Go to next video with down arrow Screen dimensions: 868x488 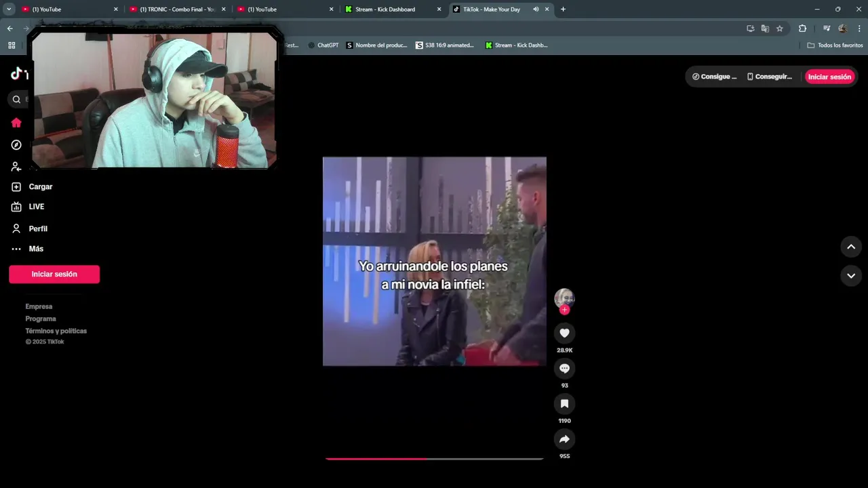click(851, 276)
